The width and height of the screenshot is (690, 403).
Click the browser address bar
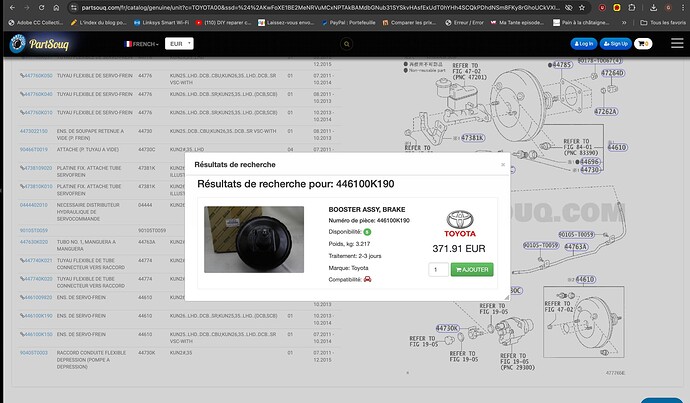point(320,7)
